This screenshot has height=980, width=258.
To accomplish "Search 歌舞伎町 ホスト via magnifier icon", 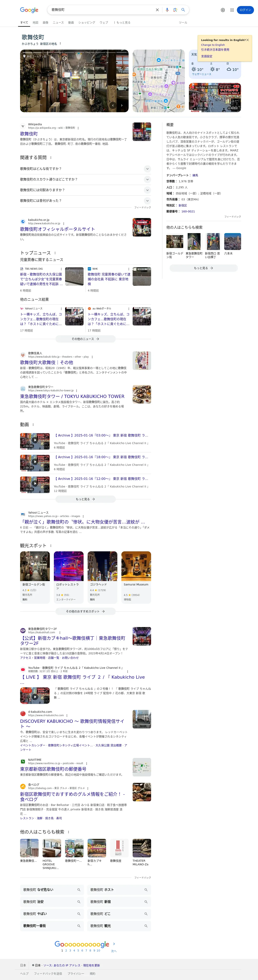I will (146, 889).
